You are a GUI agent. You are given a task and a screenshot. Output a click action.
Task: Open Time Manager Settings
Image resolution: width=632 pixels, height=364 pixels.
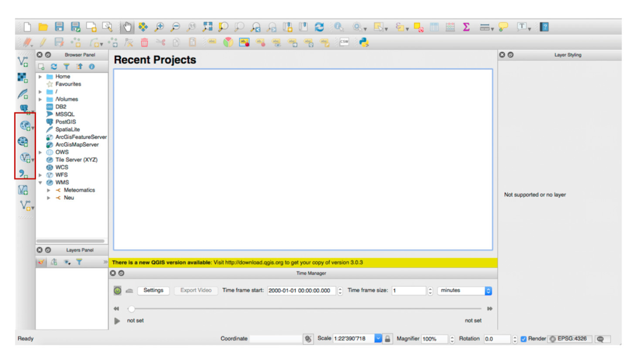tap(153, 290)
